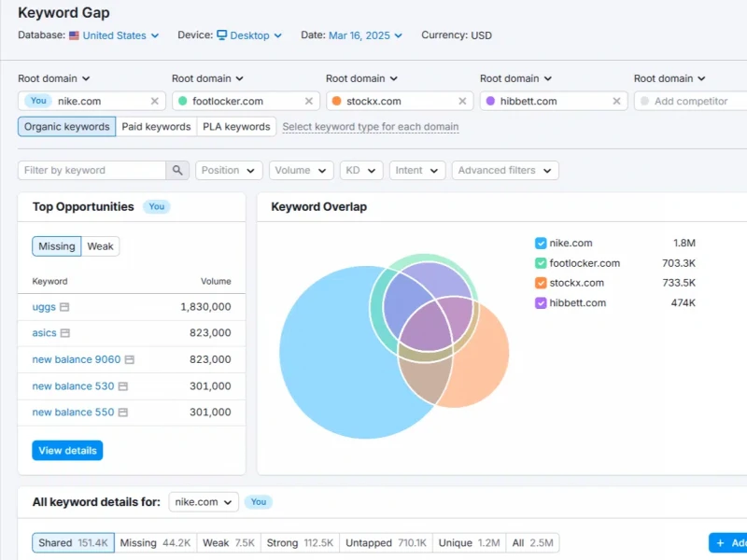
Task: Open the new balance 530 keyword link
Action: (x=73, y=386)
